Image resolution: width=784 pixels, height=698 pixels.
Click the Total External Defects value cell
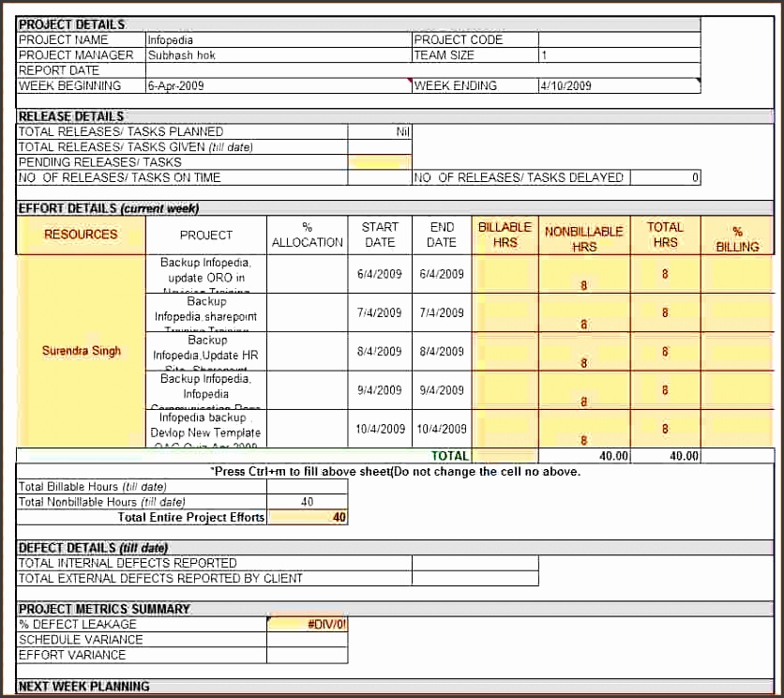tap(475, 579)
